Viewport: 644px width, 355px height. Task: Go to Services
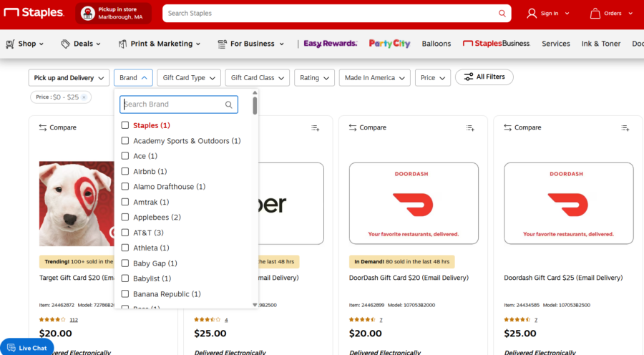coord(556,44)
